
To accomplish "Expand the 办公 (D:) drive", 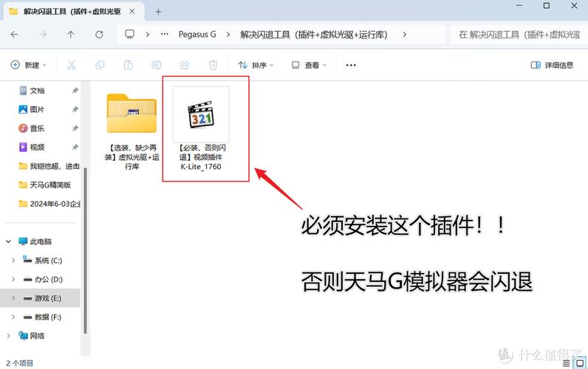I will [13, 279].
